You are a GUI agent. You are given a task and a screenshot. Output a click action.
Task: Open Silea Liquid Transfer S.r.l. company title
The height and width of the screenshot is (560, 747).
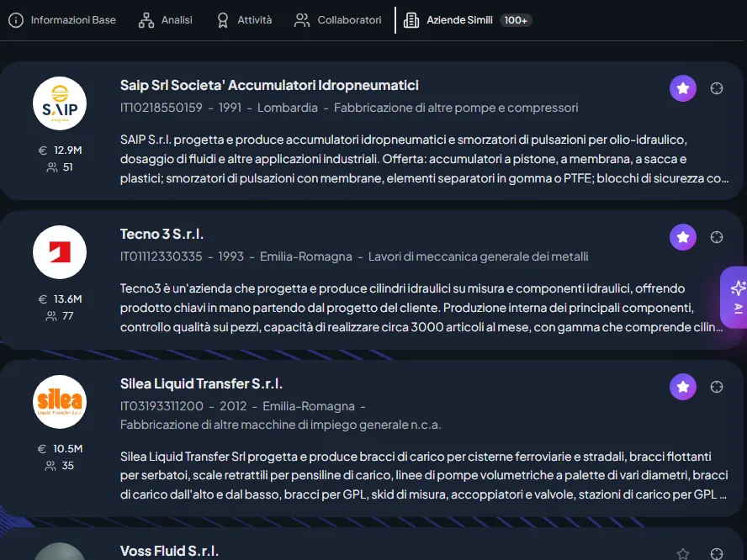(x=201, y=383)
